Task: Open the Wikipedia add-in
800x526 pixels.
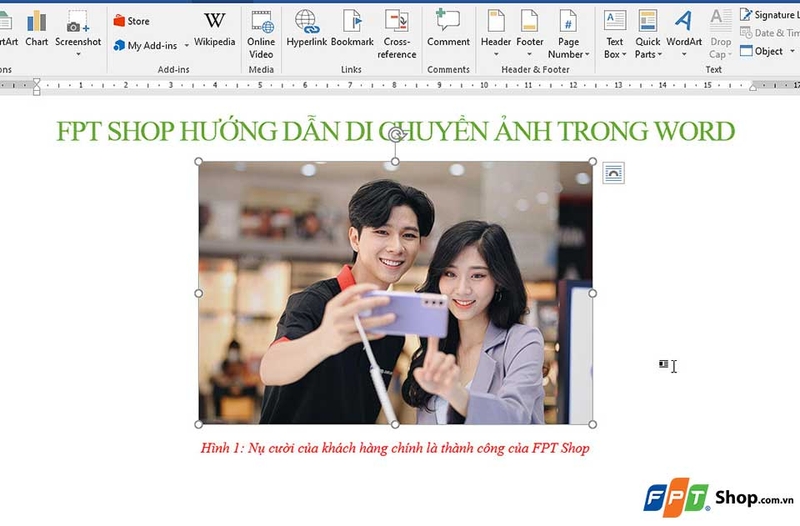Action: point(214,30)
